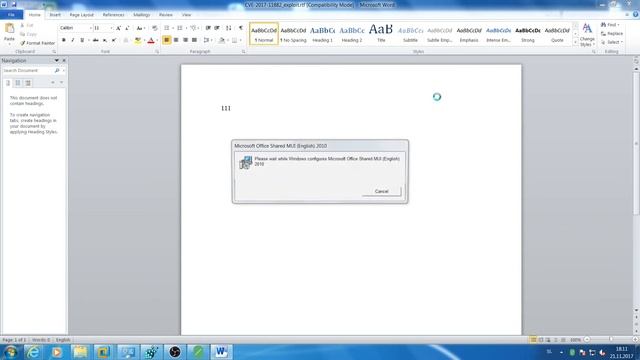Select Print Layout view in status bar

pos(533,340)
